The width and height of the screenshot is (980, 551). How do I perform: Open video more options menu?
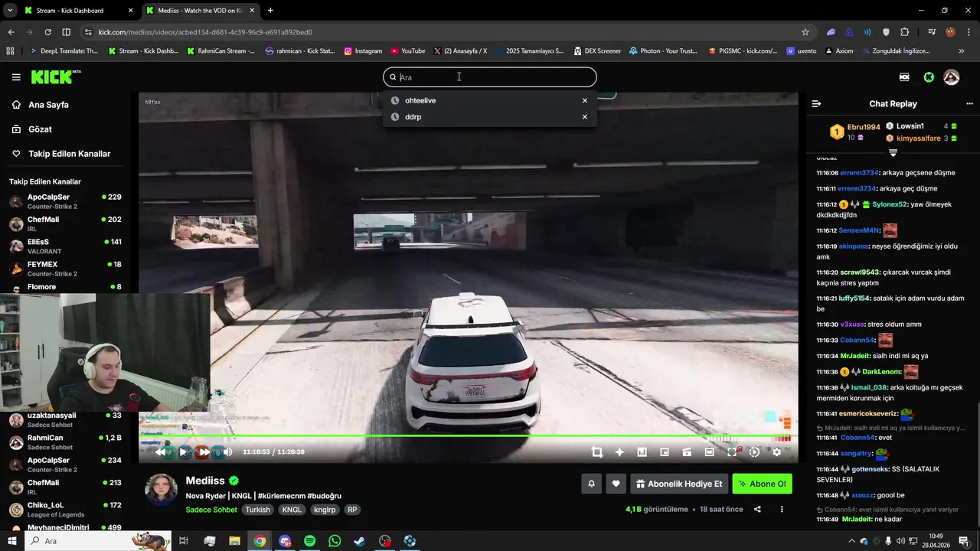782,510
